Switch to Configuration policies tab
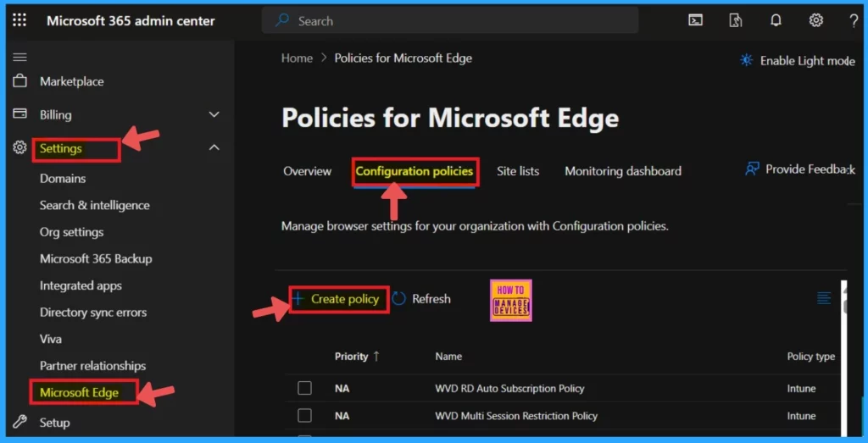 point(414,171)
